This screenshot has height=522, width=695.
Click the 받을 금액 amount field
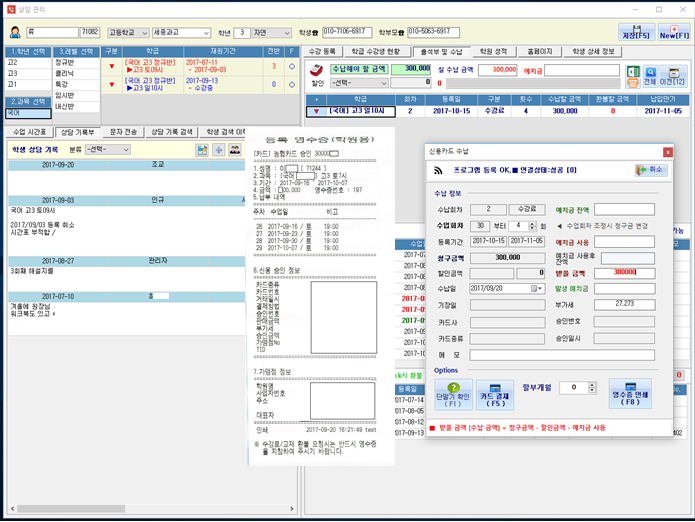626,272
